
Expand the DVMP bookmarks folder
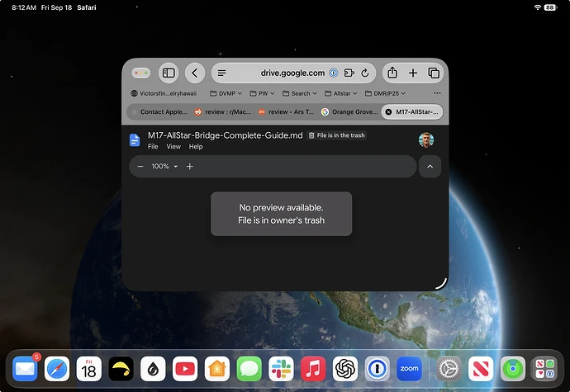point(226,93)
